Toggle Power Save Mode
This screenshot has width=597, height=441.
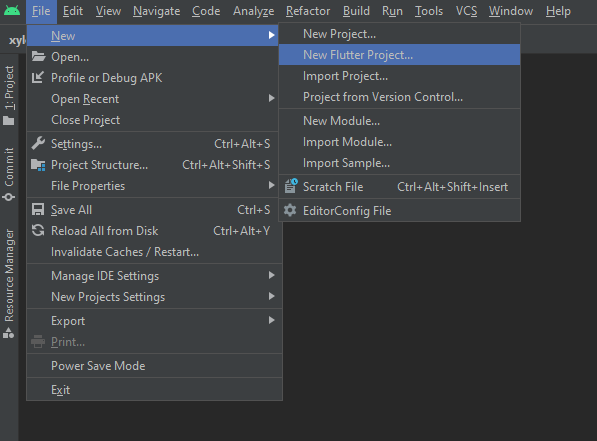[154, 366]
